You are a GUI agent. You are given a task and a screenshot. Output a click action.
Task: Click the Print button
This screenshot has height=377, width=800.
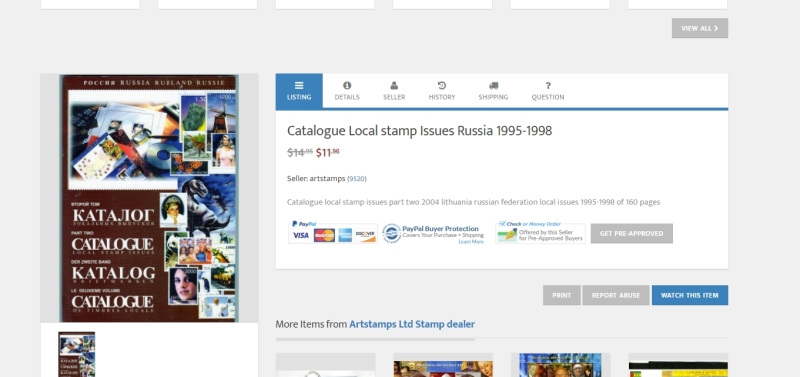pyautogui.click(x=562, y=295)
